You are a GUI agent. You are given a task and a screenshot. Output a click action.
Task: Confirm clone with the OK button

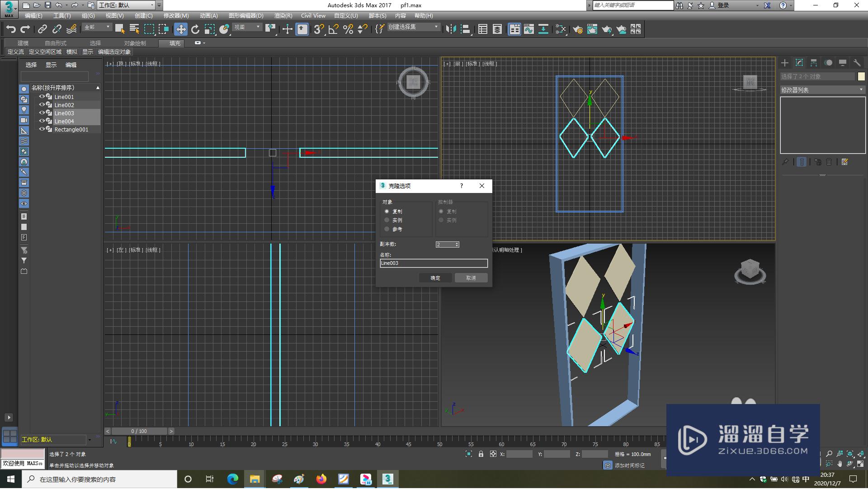435,278
